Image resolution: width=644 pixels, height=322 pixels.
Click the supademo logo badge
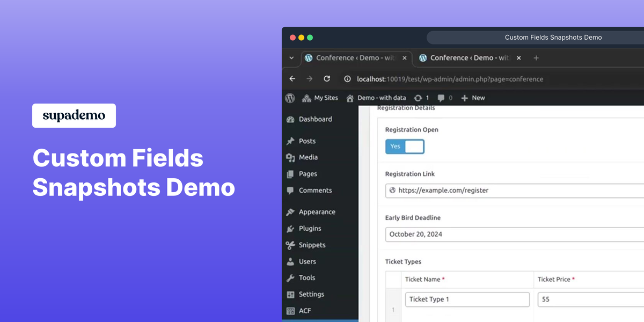pyautogui.click(x=74, y=115)
